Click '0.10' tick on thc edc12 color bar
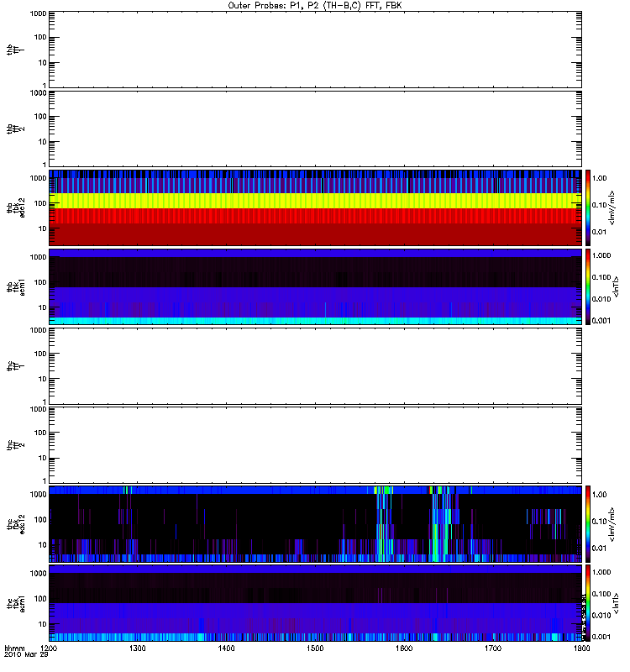Image resolution: width=630 pixels, height=672 pixels. [599, 522]
